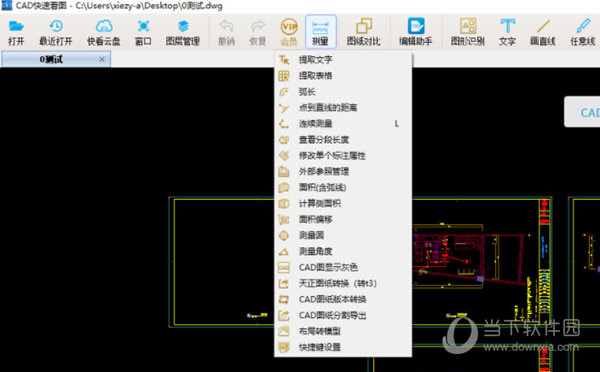Open VIP 会员 member page
Screen dimensions: 600x372
point(289,33)
